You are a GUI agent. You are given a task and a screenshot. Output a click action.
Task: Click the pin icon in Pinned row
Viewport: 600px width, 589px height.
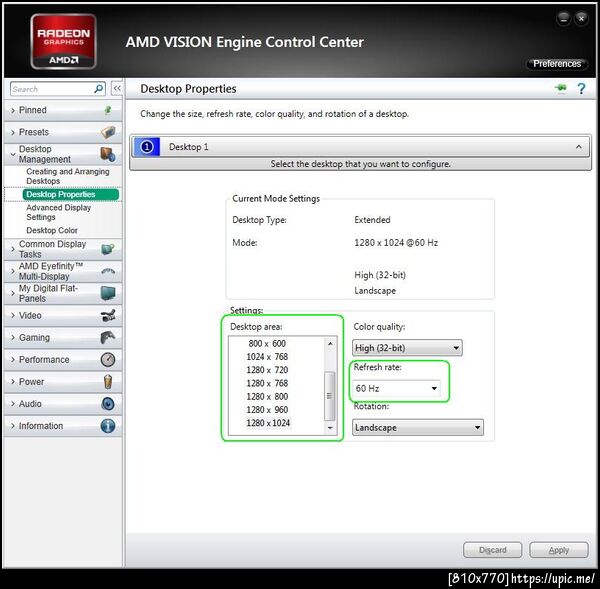108,110
